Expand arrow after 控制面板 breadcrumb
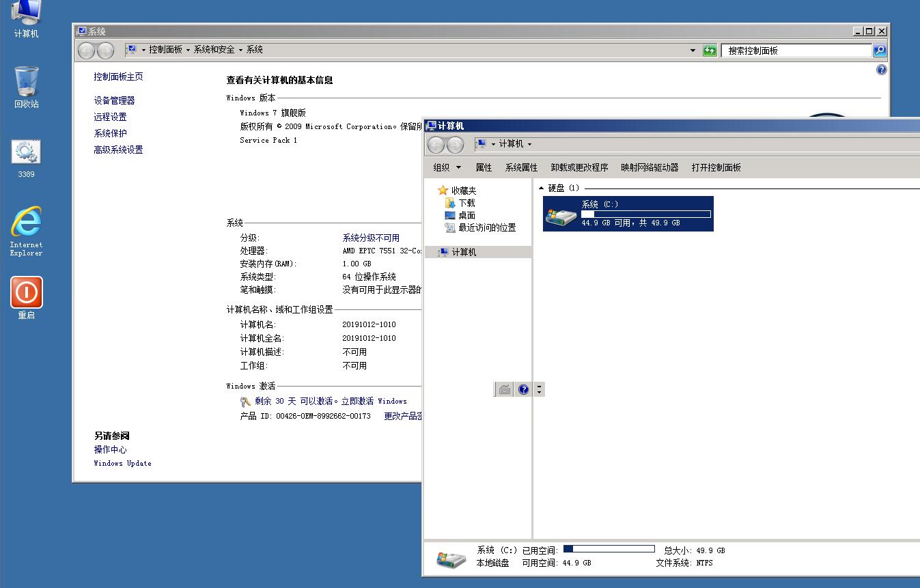 188,50
